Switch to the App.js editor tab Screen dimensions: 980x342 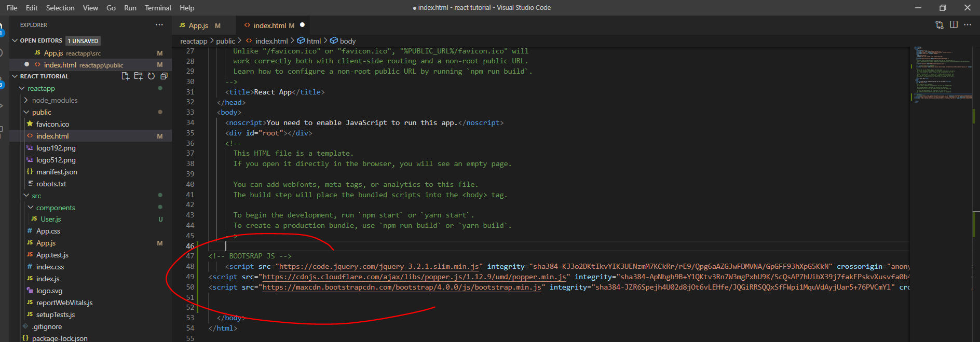point(198,25)
